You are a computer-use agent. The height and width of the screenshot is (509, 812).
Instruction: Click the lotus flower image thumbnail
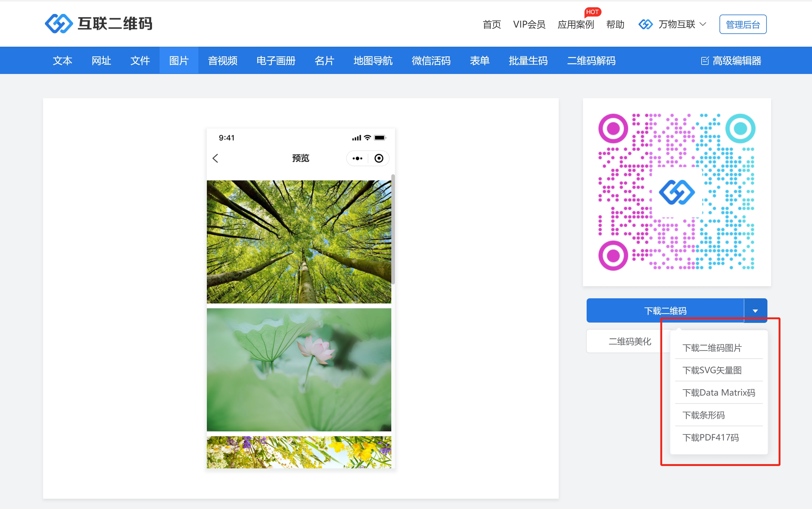pyautogui.click(x=299, y=370)
